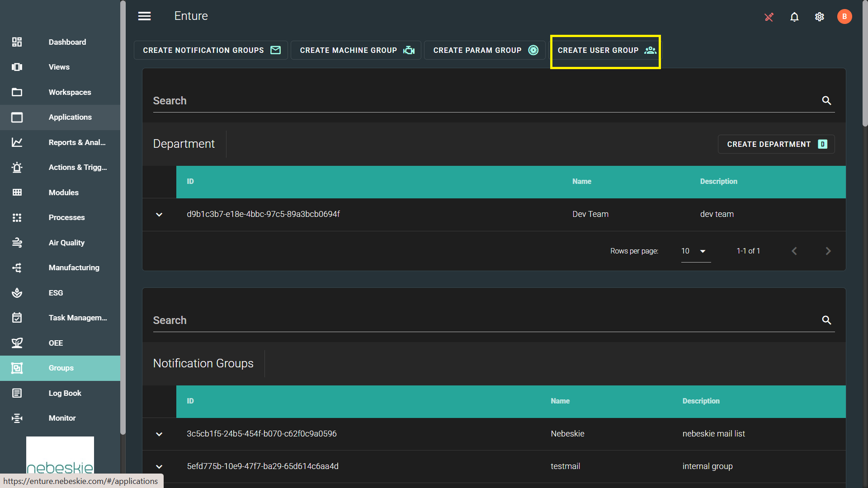
Task: Click the Notification Groups search magnifier icon
Action: tap(826, 320)
